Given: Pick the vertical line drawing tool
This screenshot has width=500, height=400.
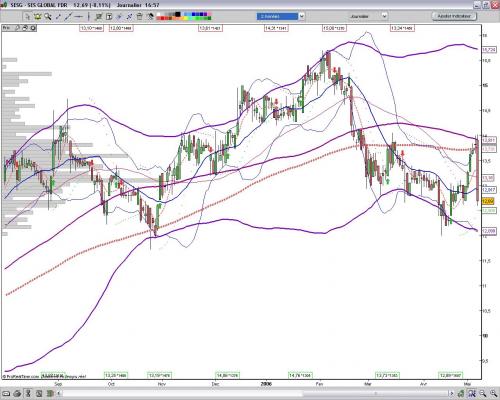Looking at the screenshot, I should pos(88,16).
